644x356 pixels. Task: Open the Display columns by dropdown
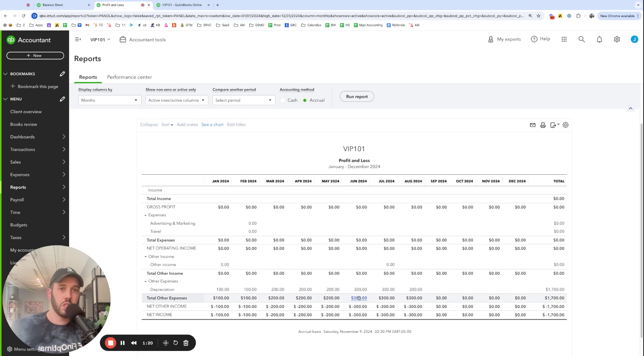point(110,100)
